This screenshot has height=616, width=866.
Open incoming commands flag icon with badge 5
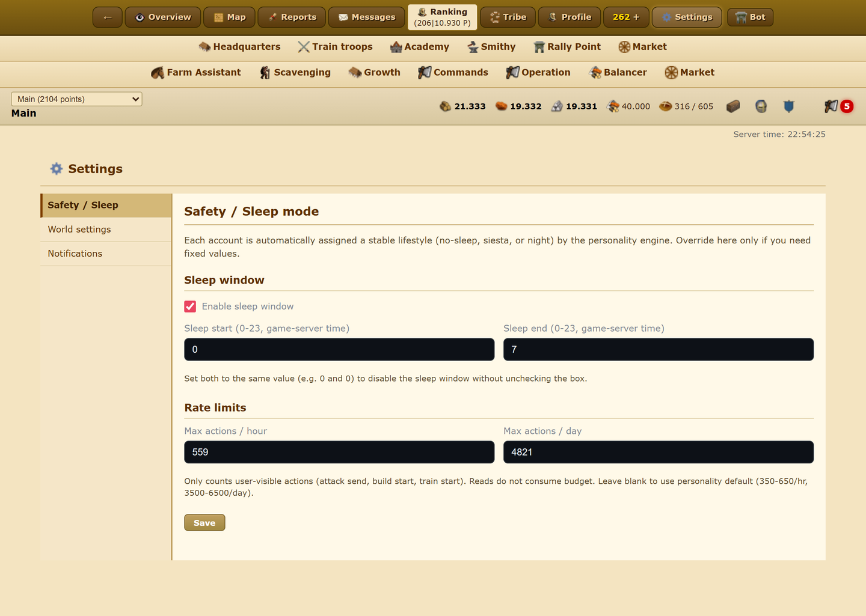(x=838, y=106)
